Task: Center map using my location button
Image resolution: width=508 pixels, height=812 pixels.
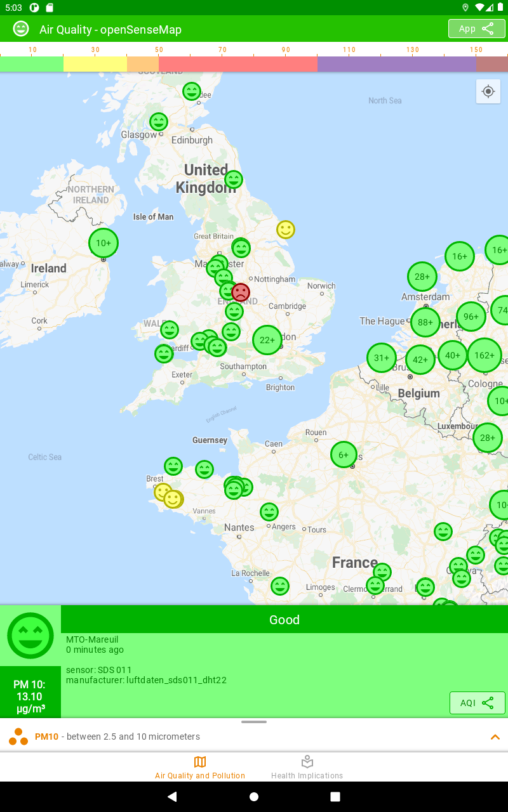Action: [488, 91]
